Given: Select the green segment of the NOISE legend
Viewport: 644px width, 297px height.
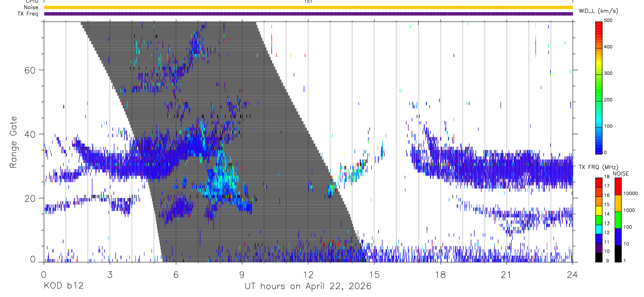Looking at the screenshot, I should point(618,219).
